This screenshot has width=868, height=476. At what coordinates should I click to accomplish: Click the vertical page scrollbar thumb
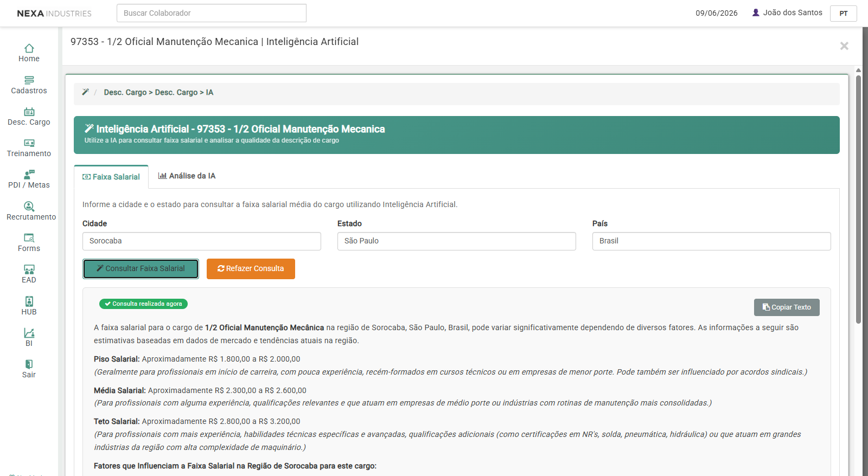[858, 200]
